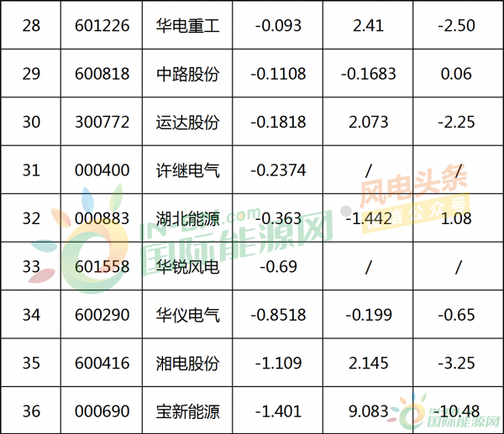Click value -2.25
504x434 pixels.
click(x=456, y=122)
